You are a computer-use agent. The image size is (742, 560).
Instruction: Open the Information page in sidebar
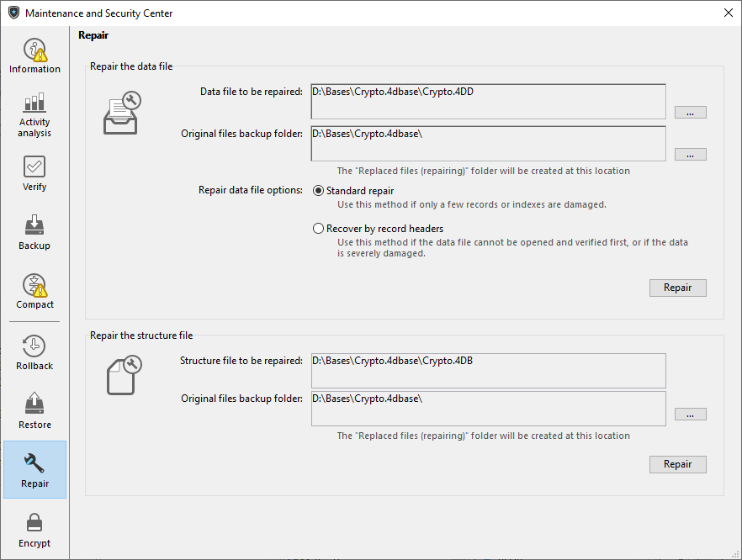point(34,56)
